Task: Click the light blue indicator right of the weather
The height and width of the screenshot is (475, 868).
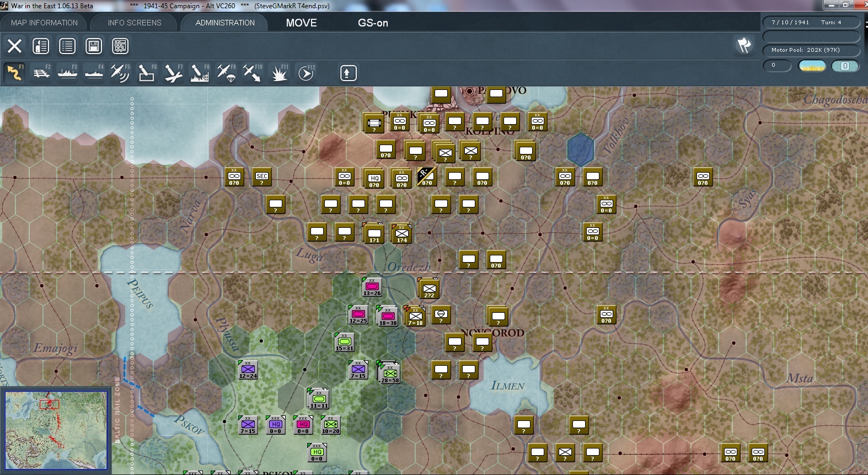Action: coord(845,66)
